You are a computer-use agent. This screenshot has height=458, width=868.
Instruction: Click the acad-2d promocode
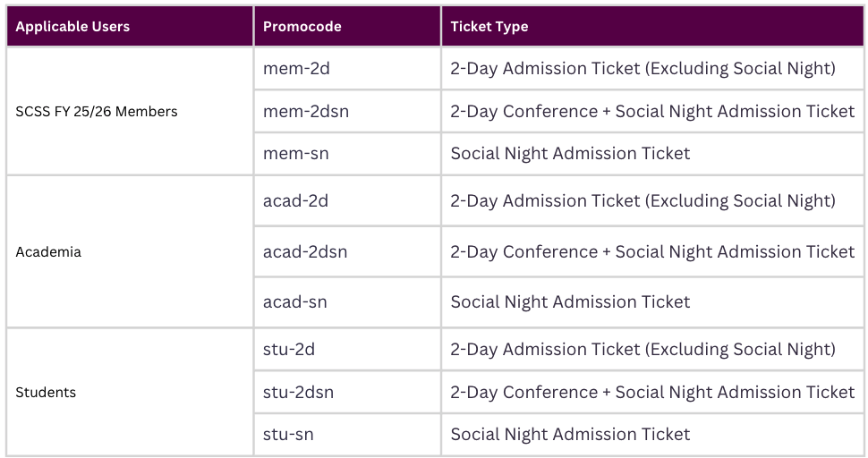point(295,200)
